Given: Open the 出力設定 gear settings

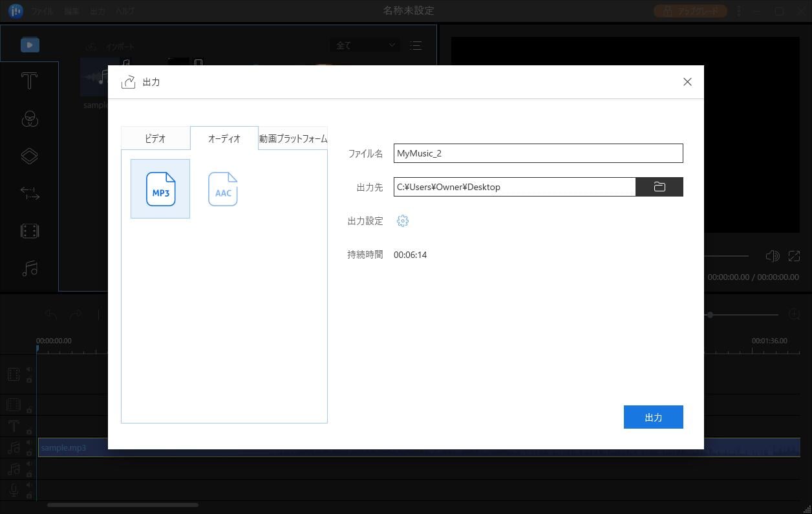Looking at the screenshot, I should click(402, 221).
